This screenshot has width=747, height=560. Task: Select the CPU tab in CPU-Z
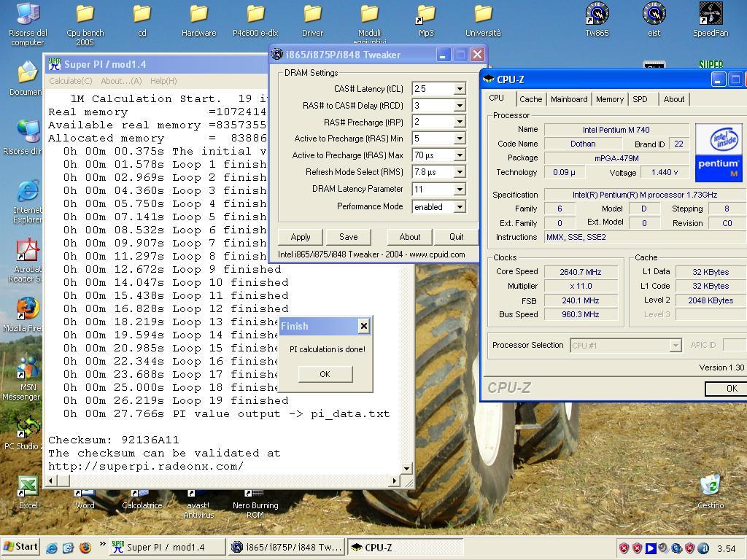[x=496, y=98]
